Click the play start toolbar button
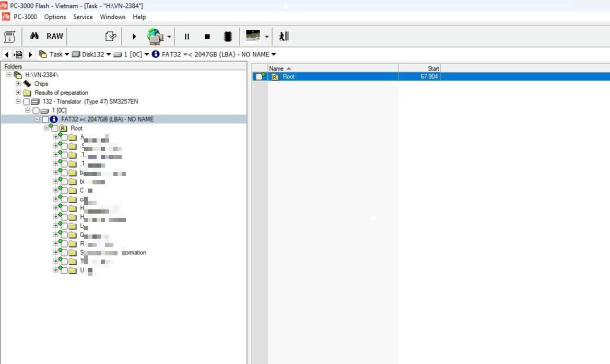The image size is (610, 364). [134, 37]
